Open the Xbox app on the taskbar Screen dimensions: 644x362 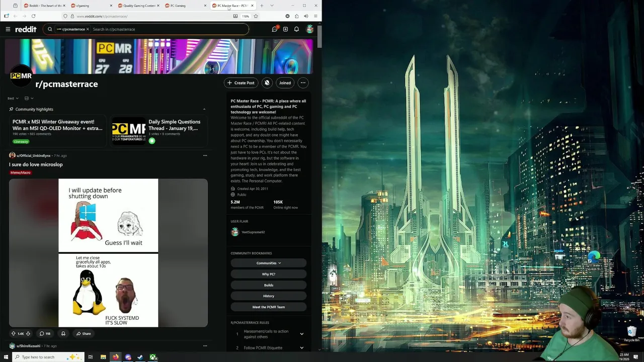click(x=152, y=357)
